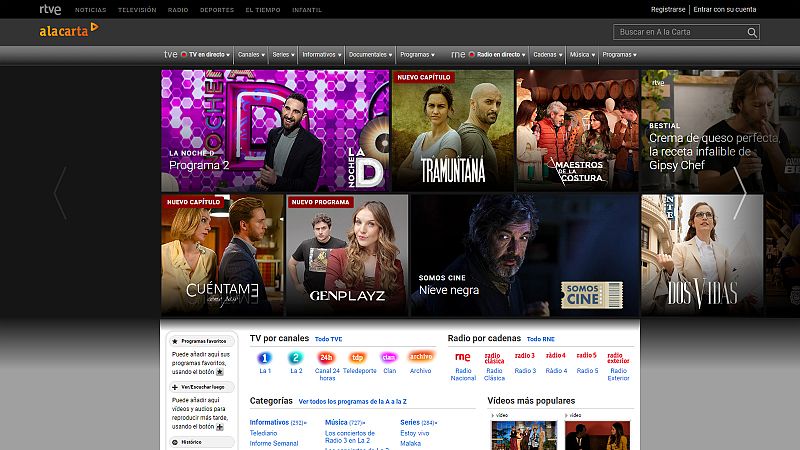Open Maestros de la Costura tile

[577, 131]
